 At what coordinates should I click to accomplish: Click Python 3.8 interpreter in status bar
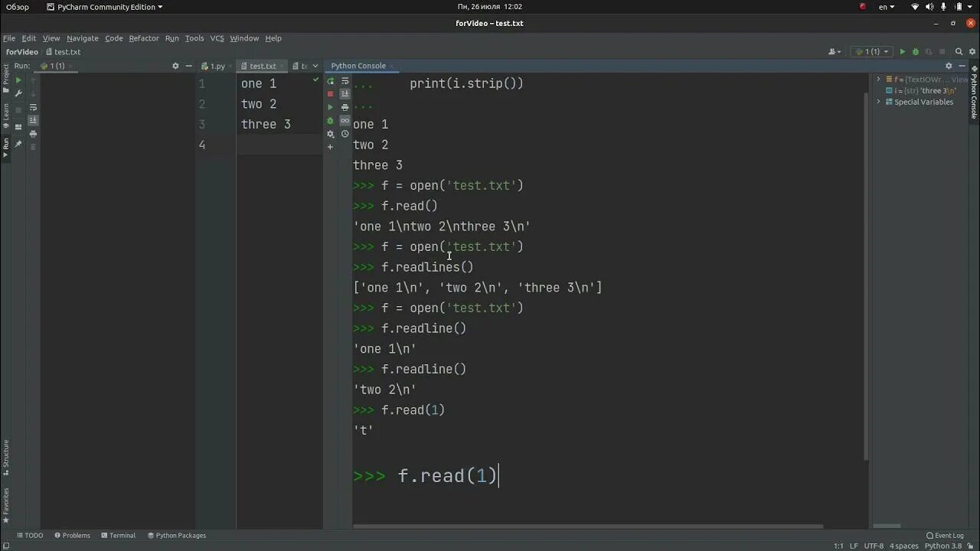tap(945, 546)
